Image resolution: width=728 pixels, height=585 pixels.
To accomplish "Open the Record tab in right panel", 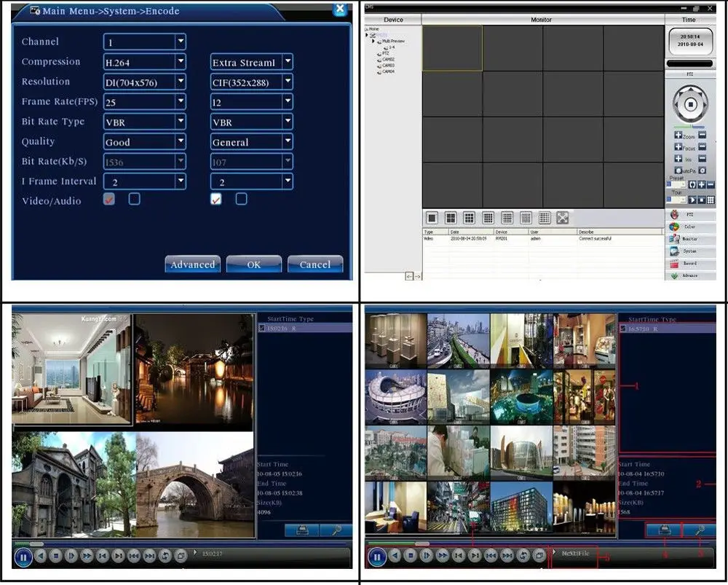I will click(689, 263).
